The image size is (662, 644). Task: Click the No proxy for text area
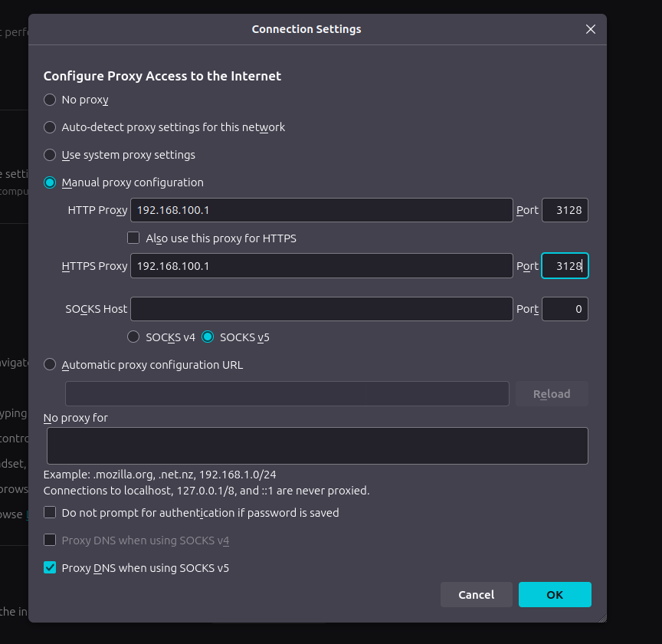317,445
